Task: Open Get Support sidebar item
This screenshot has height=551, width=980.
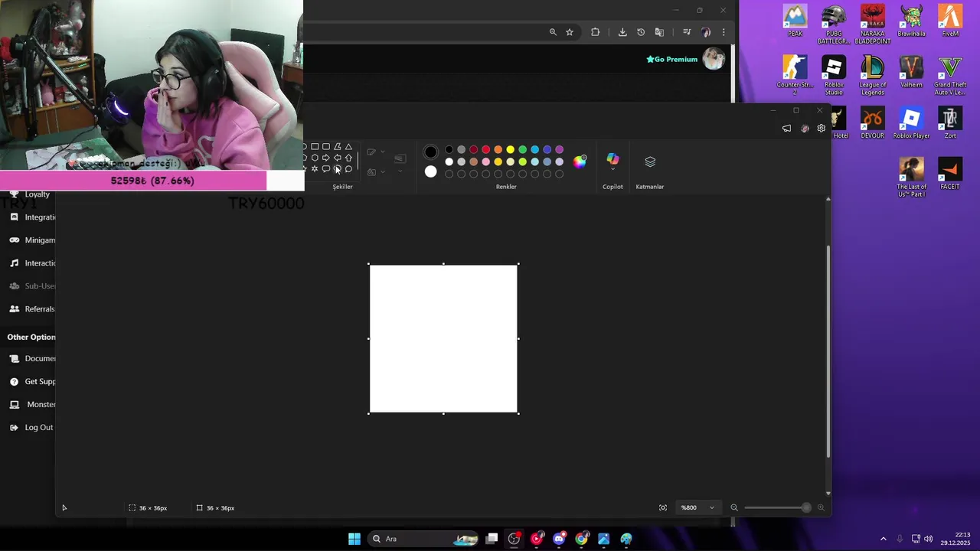Action: (32, 381)
